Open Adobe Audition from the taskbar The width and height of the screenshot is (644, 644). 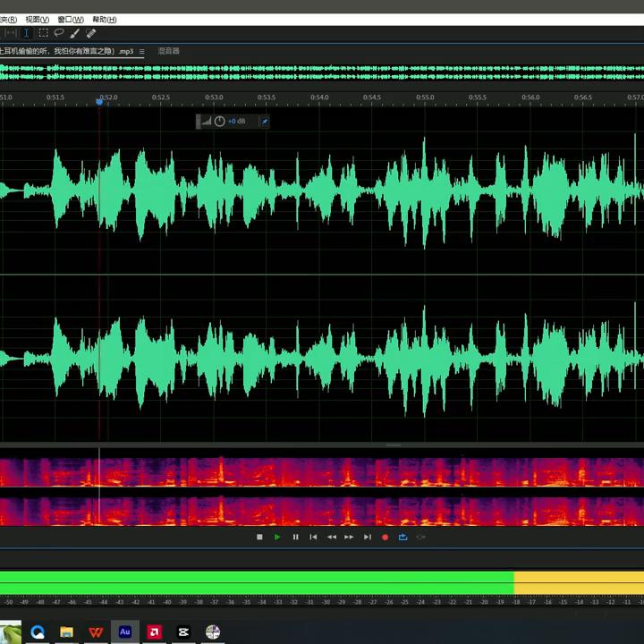pyautogui.click(x=125, y=631)
